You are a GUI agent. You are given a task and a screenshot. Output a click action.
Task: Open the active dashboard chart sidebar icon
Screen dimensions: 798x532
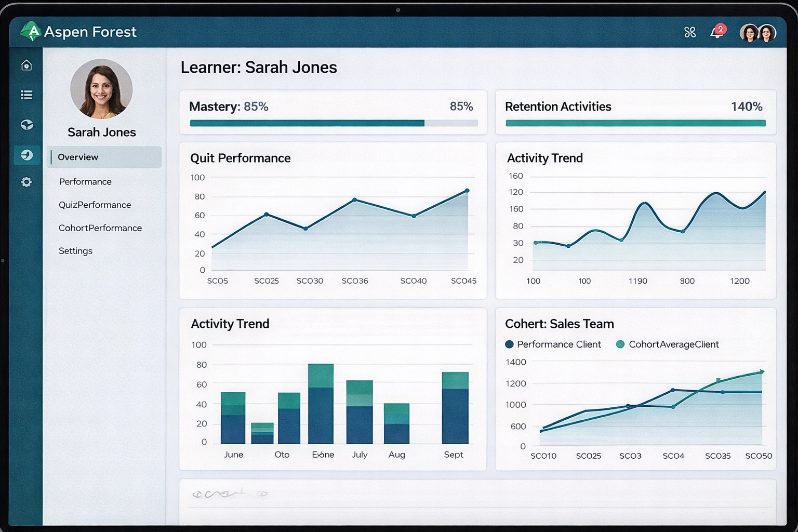[26, 155]
